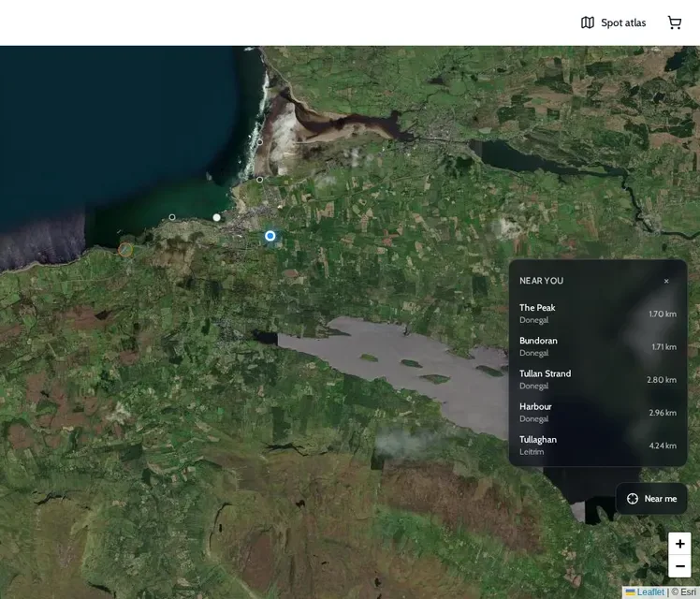
Task: Click the blue current-location marker
Action: click(270, 236)
